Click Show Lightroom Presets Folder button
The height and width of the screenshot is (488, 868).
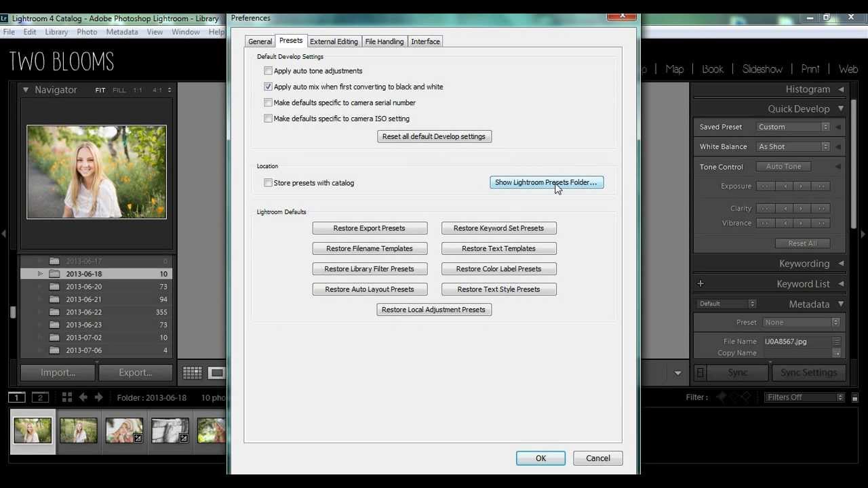click(x=547, y=182)
